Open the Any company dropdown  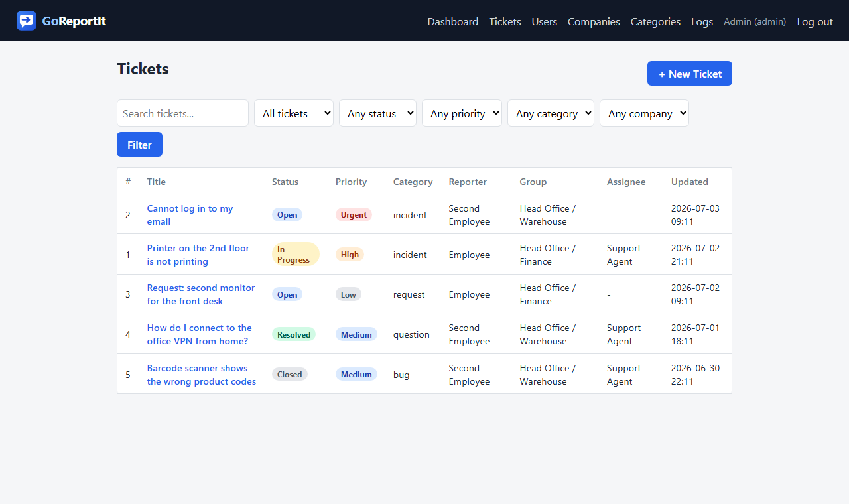[x=644, y=113]
